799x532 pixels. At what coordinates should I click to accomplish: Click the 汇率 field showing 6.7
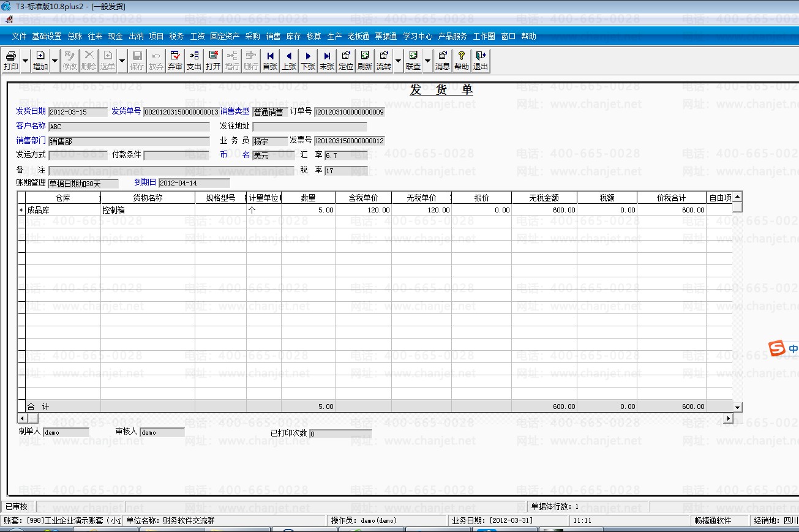click(347, 155)
